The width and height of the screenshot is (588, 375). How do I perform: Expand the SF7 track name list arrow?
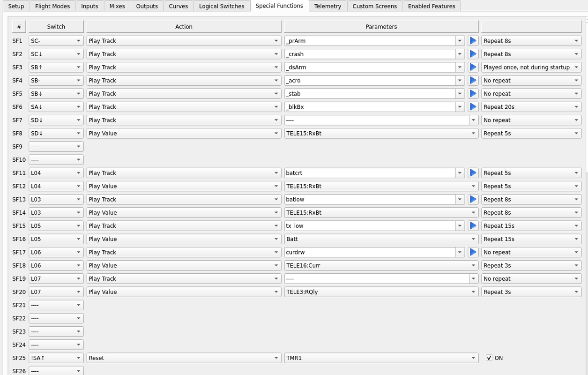point(474,120)
